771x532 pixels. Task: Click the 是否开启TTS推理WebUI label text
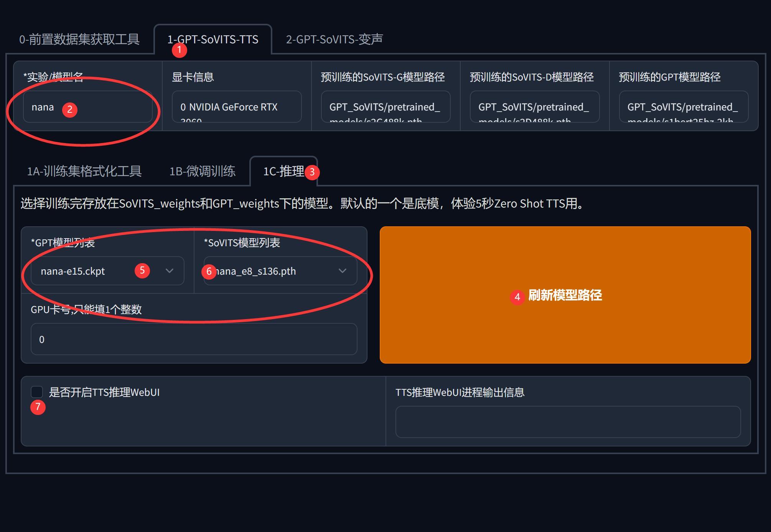pos(104,392)
